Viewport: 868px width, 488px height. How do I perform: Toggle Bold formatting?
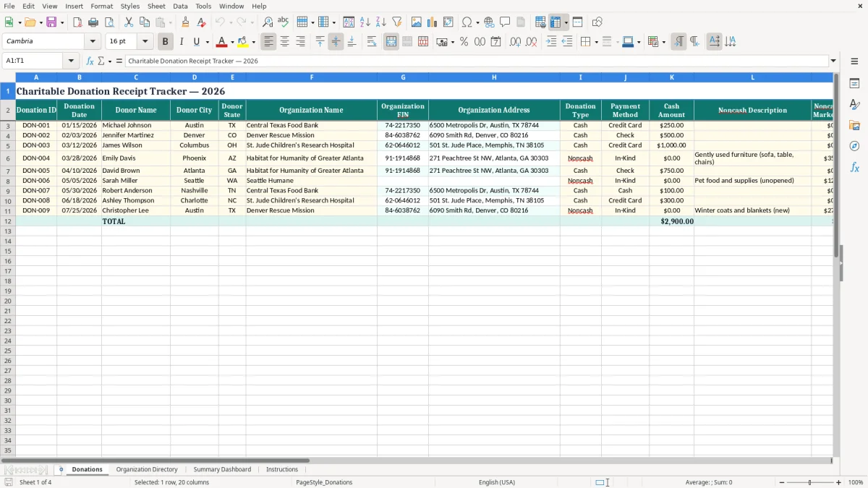click(x=166, y=42)
